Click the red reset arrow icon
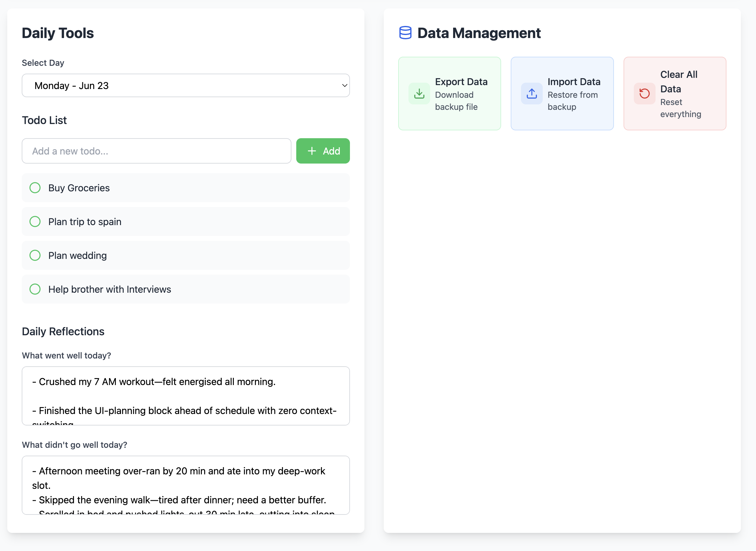Screen dimensions: 756x551 (x=644, y=94)
